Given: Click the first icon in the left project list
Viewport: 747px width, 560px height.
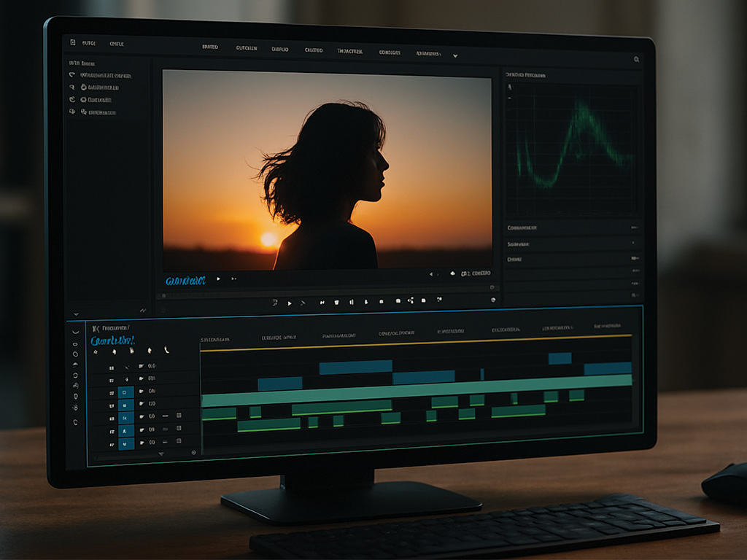Looking at the screenshot, I should [72, 74].
